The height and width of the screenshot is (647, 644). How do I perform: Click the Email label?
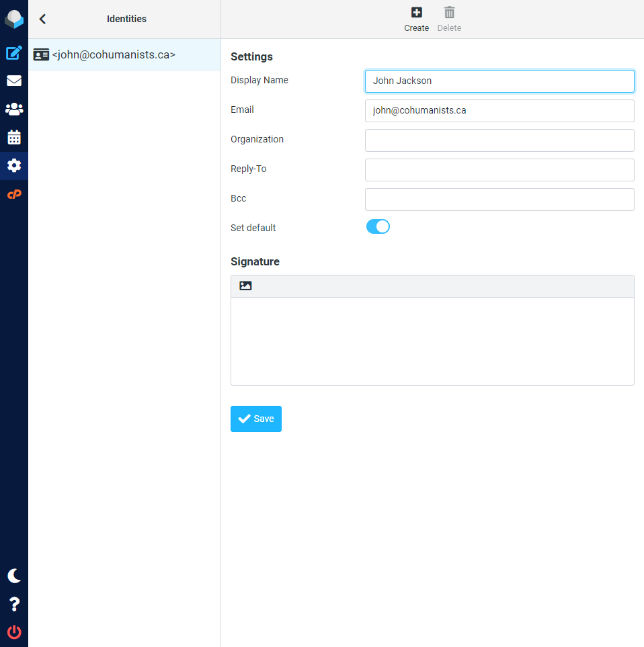click(x=242, y=110)
